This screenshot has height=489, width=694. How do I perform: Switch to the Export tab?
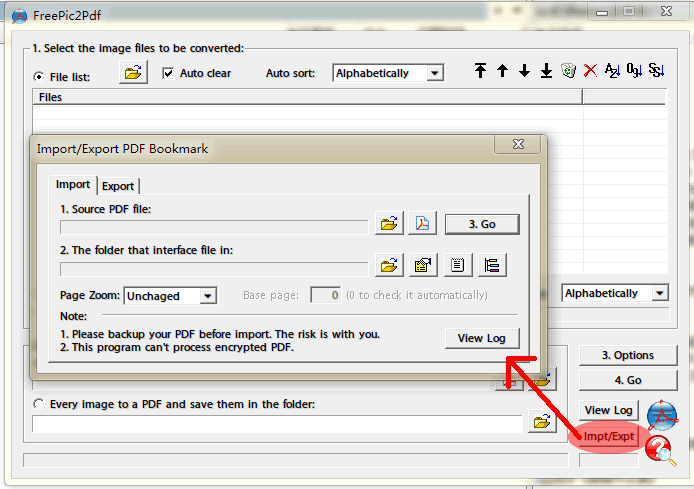tap(118, 186)
